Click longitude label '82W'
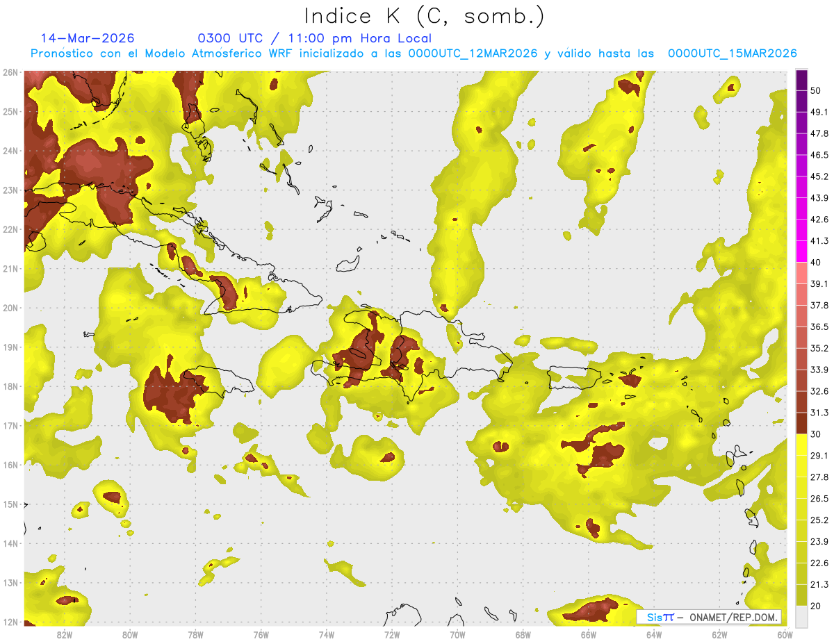834x644 pixels. pos(65,635)
